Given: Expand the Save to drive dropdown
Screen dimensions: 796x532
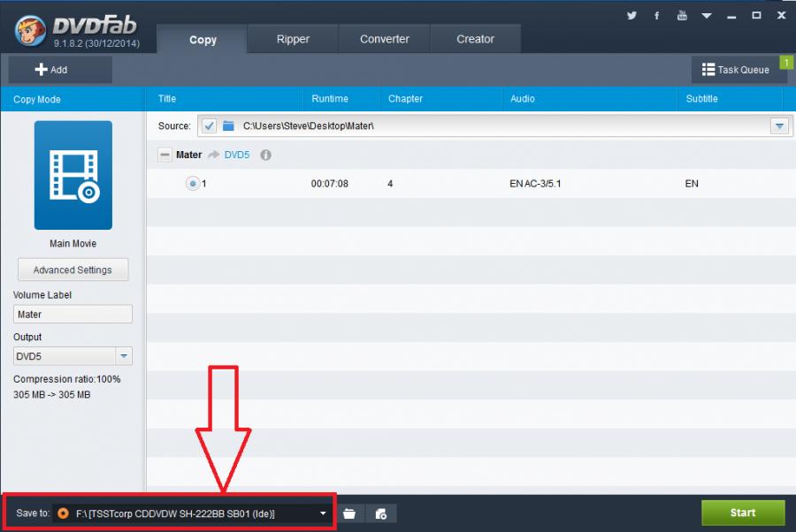Looking at the screenshot, I should click(x=324, y=513).
